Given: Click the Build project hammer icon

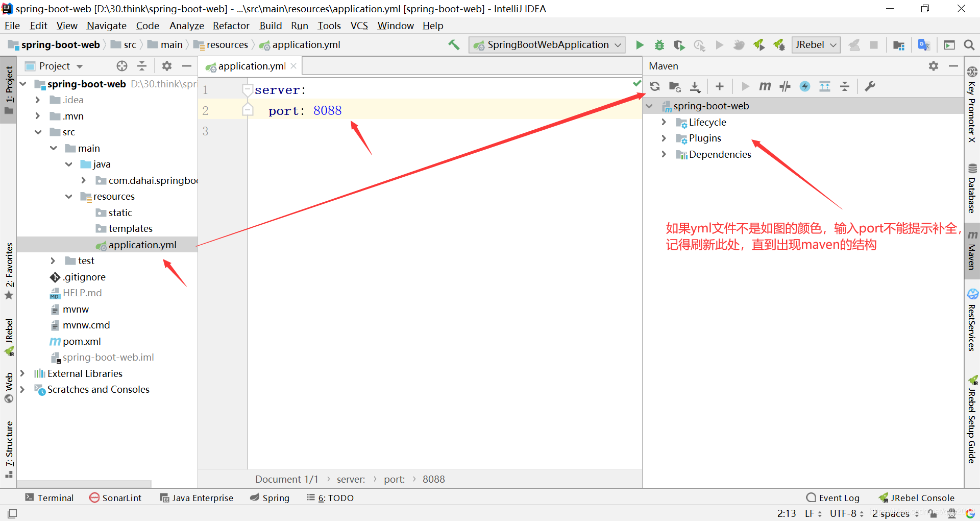Looking at the screenshot, I should click(x=454, y=45).
